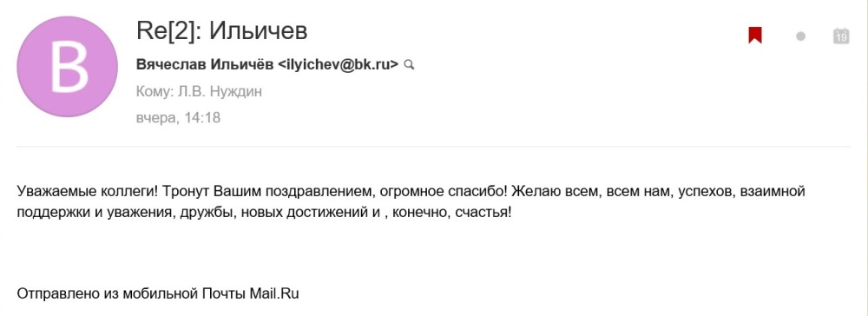Click the address ilyichev@bk.ru
This screenshot has width=868, height=316.
click(337, 65)
